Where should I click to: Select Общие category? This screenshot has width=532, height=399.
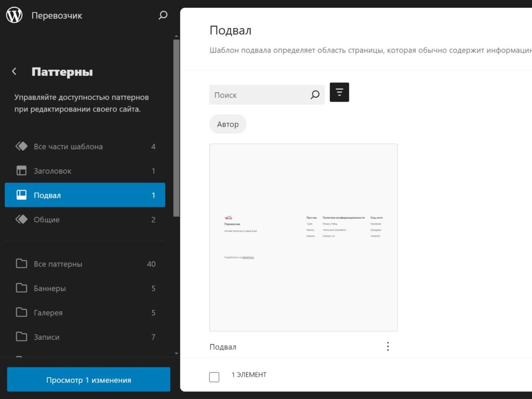85,220
